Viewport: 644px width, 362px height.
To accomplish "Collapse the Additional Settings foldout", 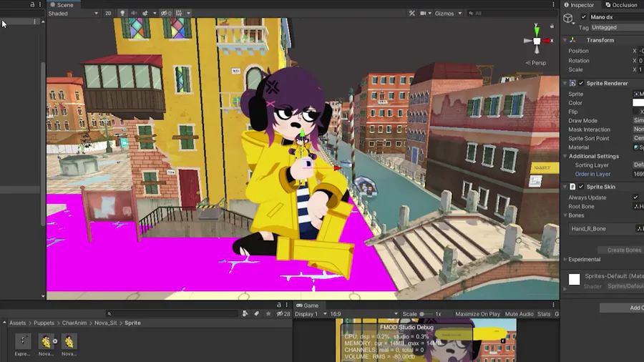I will point(565,156).
